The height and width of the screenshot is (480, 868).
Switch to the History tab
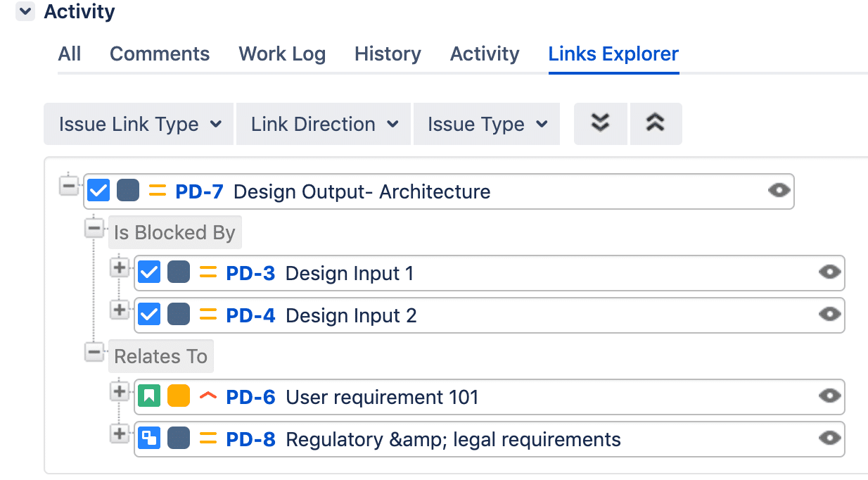[387, 53]
